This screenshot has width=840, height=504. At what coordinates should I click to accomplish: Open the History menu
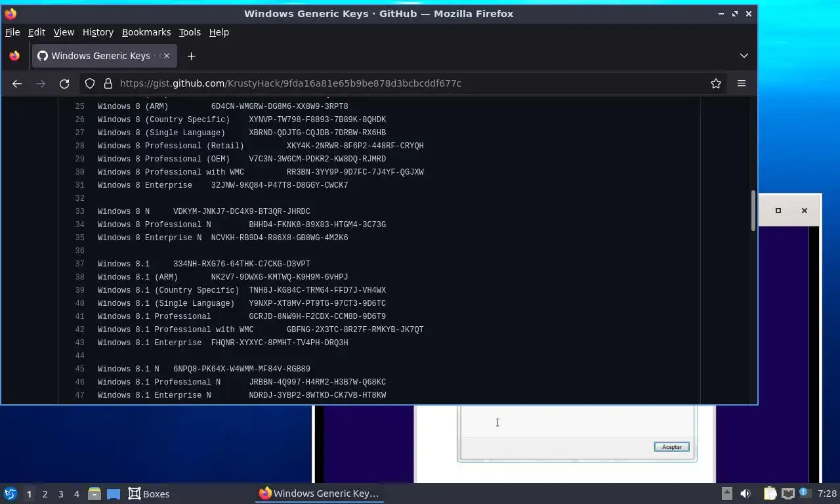[98, 32]
